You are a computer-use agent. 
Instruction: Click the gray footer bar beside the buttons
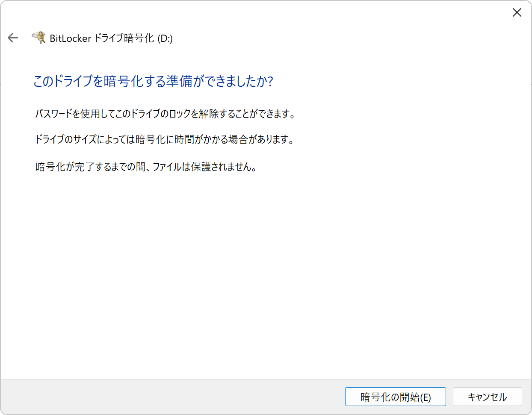(171, 397)
